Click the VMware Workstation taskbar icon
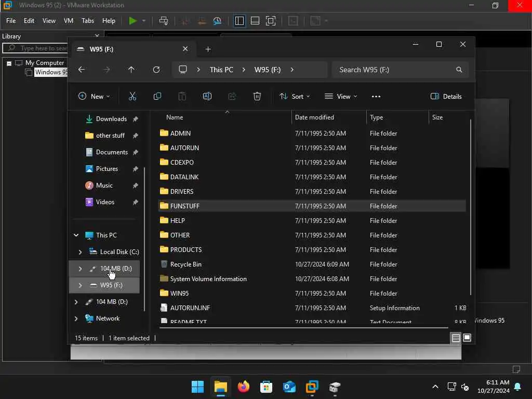 312,387
